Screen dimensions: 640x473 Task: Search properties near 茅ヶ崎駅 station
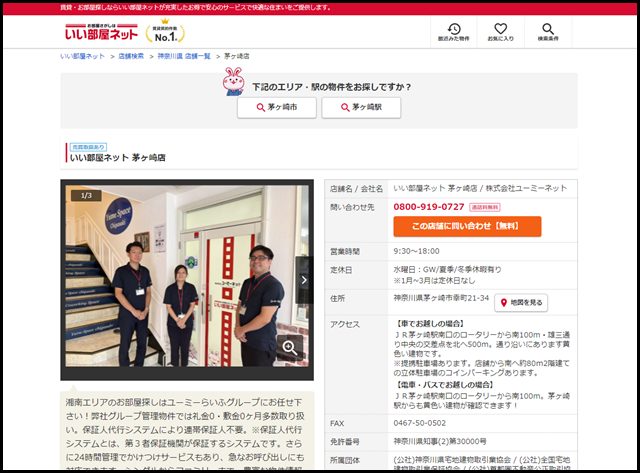pyautogui.click(x=360, y=107)
